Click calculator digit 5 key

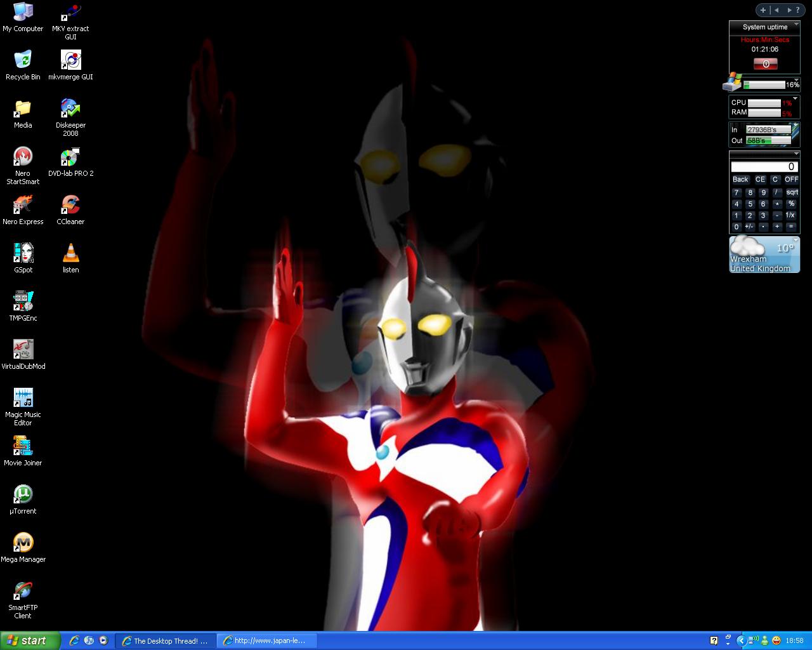pyautogui.click(x=750, y=204)
